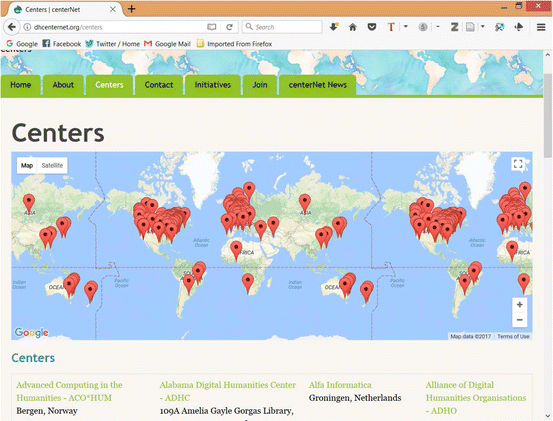
Task: Open Twitter / Home bookmark
Action: coord(113,44)
